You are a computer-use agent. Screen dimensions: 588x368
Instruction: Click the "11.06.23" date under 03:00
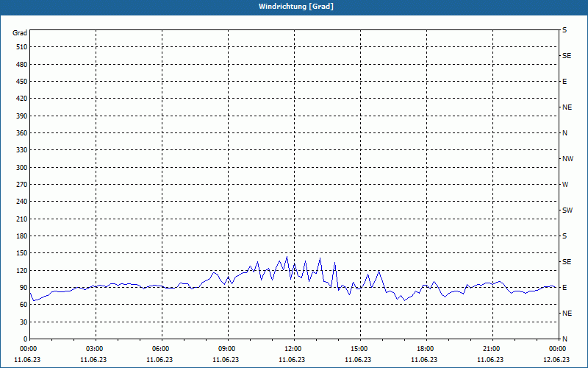click(x=93, y=360)
